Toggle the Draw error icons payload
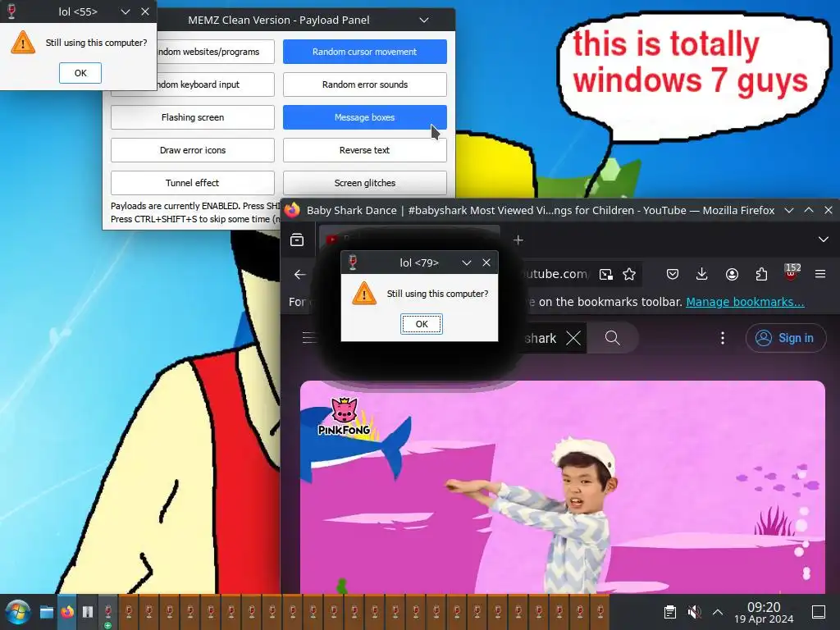The image size is (840, 630). [192, 150]
